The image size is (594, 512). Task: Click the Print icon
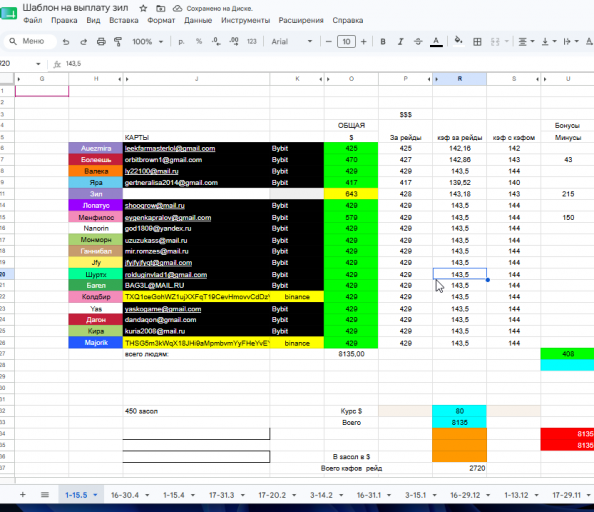click(x=101, y=42)
